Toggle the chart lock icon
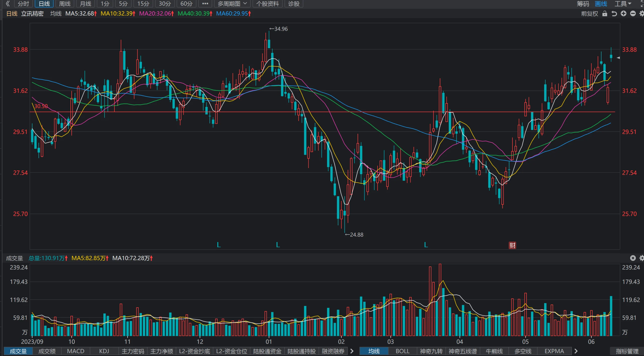 605,14
